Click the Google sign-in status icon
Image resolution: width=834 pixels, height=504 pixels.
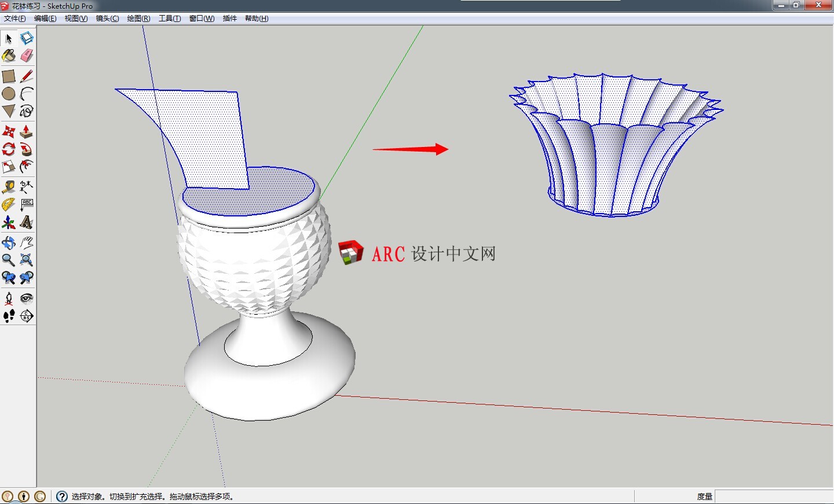click(40, 496)
